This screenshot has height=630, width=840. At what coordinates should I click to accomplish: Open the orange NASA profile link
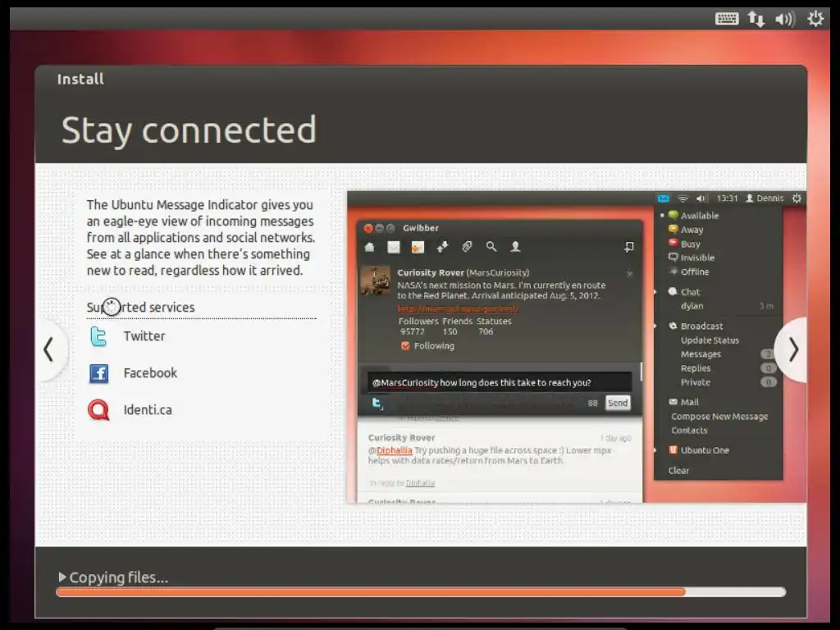tap(458, 308)
